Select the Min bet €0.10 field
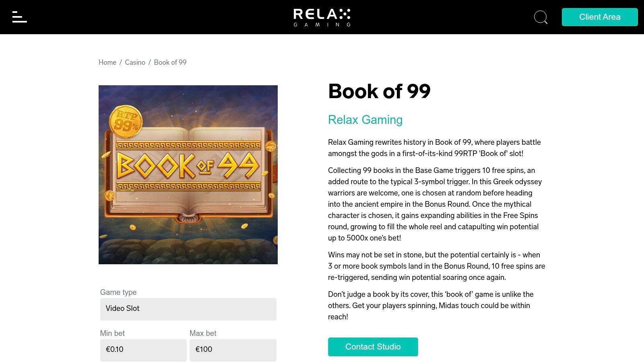This screenshot has height=362, width=644. tap(143, 350)
